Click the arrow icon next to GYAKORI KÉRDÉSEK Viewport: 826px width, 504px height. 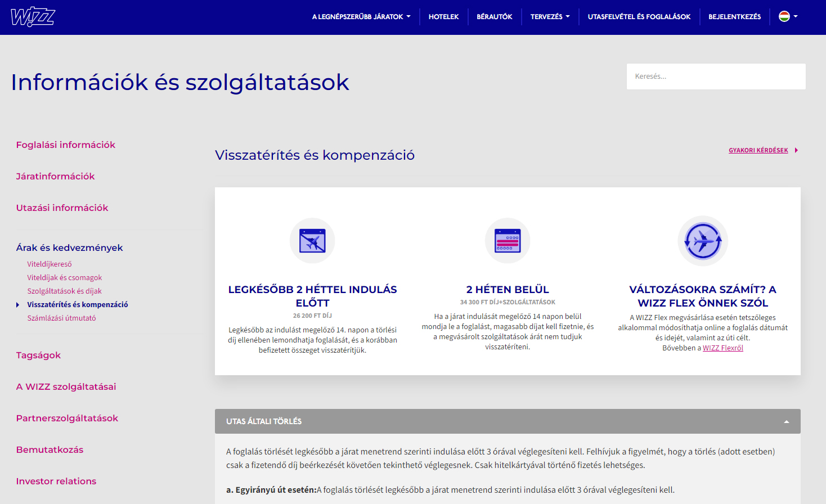coord(797,150)
